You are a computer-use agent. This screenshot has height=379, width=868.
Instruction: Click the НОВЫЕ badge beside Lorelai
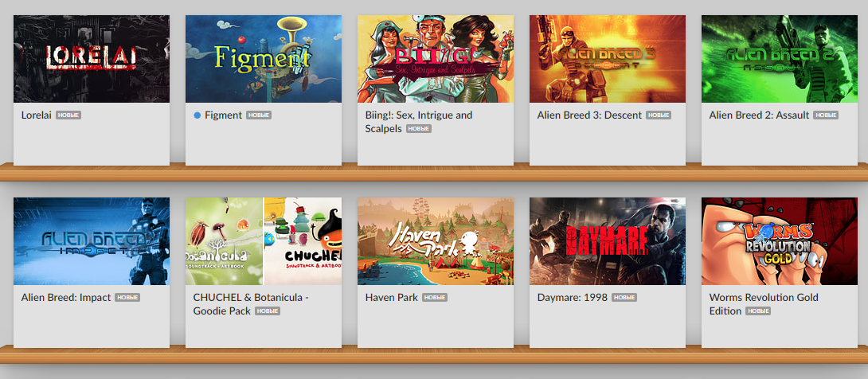(x=68, y=115)
